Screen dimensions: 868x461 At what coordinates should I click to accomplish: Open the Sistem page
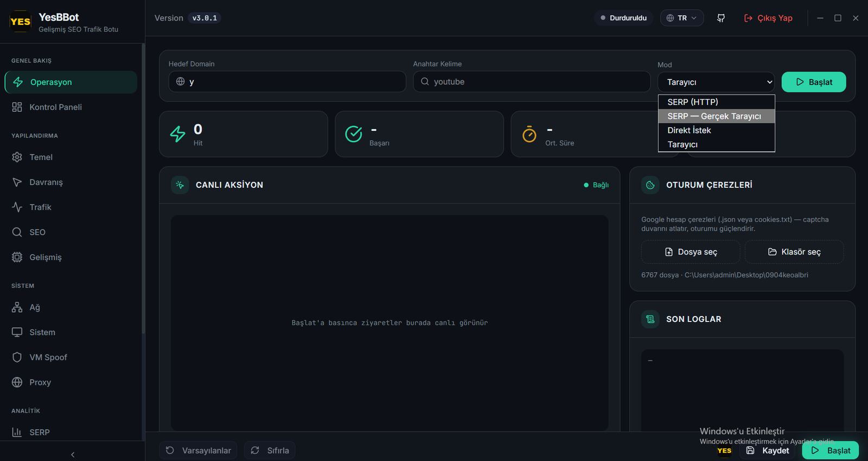pyautogui.click(x=71, y=332)
